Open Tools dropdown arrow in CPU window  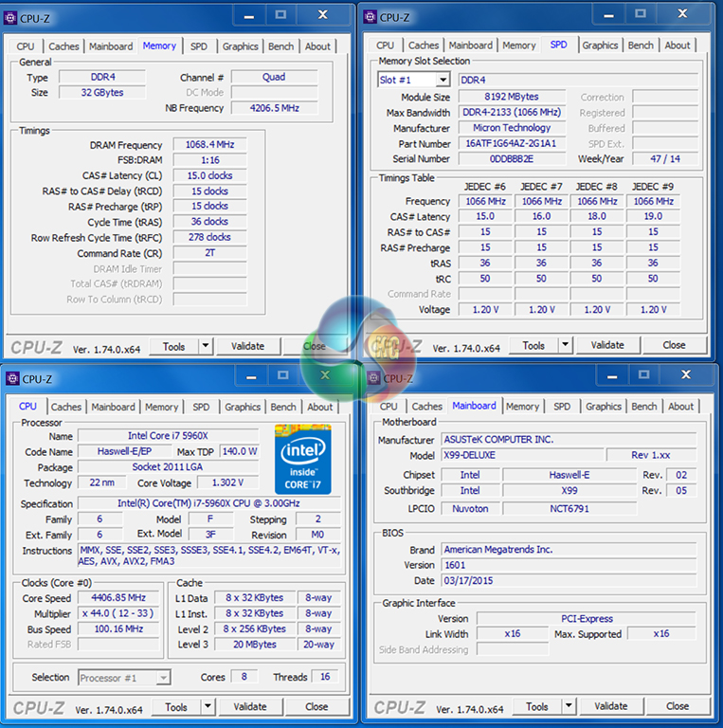click(x=208, y=706)
